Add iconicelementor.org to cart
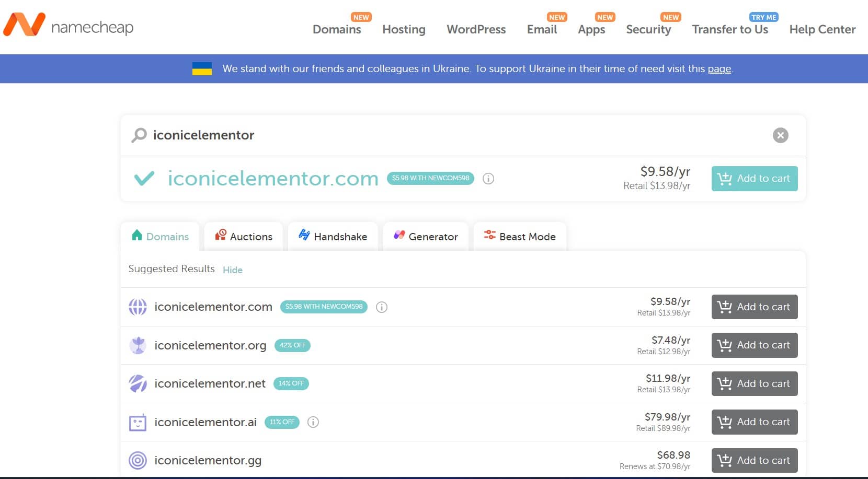This screenshot has width=868, height=479. [x=755, y=345]
